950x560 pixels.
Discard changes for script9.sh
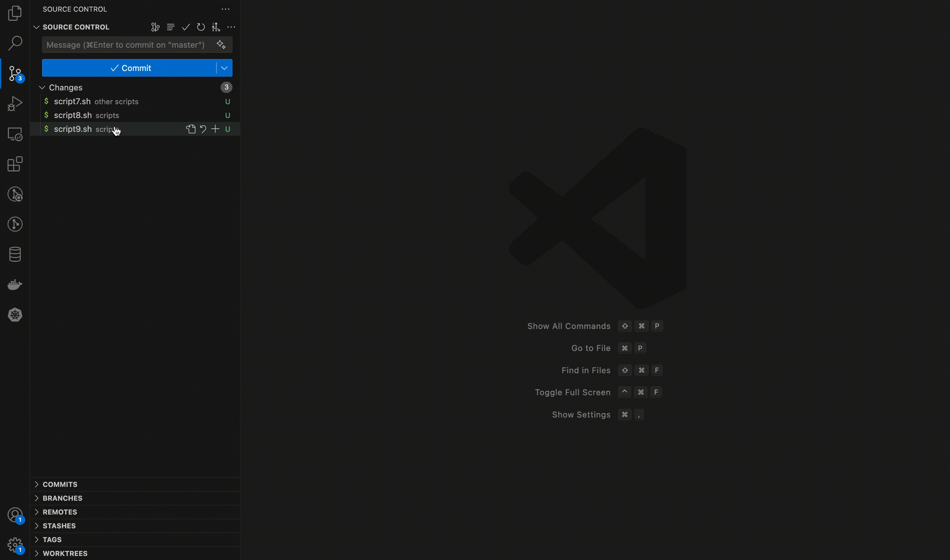tap(203, 129)
